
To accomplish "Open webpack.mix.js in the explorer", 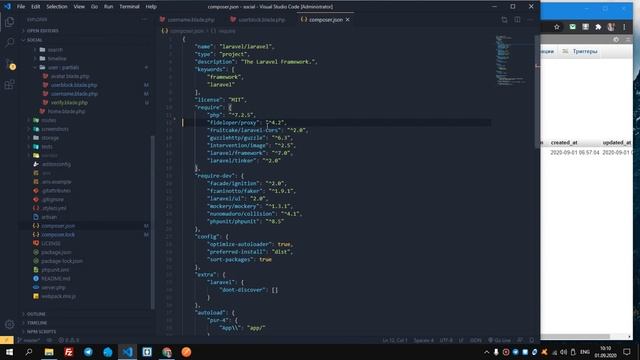I will (x=58, y=296).
